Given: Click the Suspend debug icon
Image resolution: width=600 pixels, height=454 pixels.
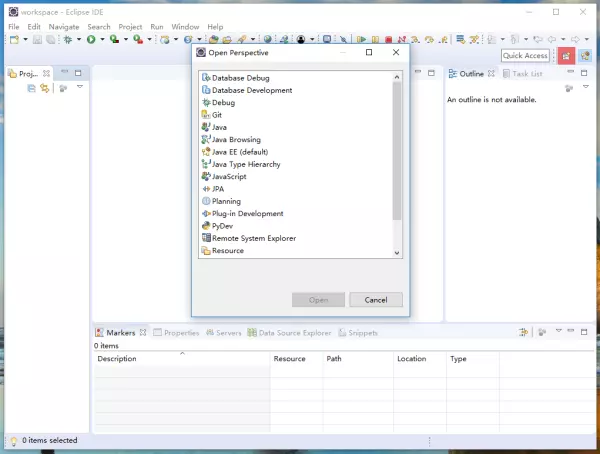Looking at the screenshot, I should [375, 39].
